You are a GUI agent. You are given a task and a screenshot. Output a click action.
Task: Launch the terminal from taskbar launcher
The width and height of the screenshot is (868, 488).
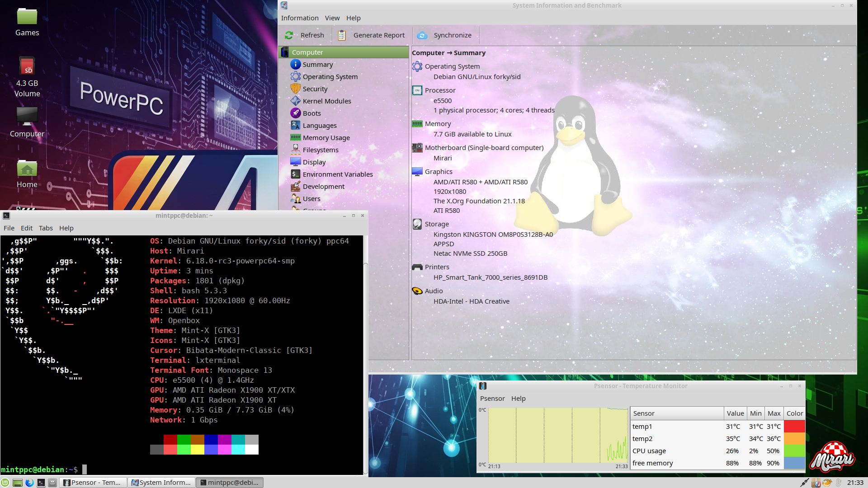[41, 483]
